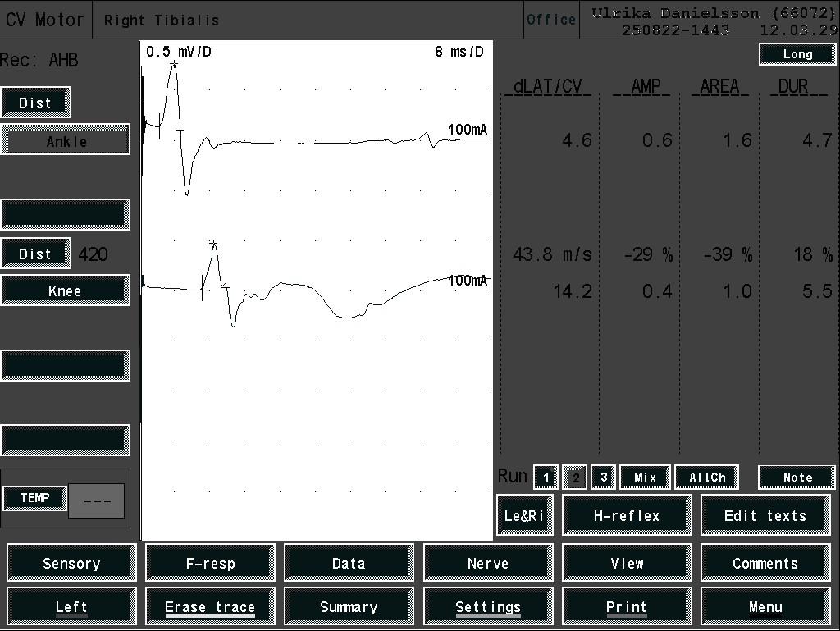Switch to Run 1
The width and height of the screenshot is (840, 631).
[546, 477]
